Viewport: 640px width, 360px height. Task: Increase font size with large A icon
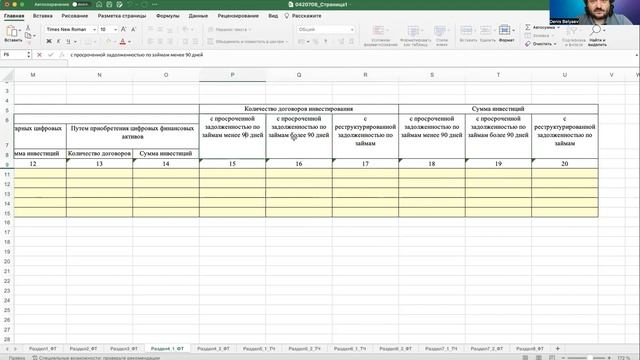coord(123,29)
